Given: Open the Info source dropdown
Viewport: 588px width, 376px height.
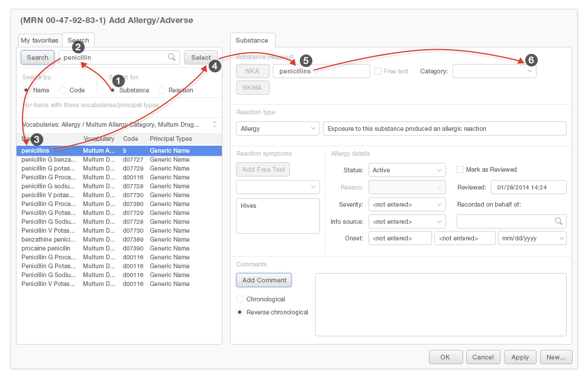Looking at the screenshot, I should click(x=407, y=221).
